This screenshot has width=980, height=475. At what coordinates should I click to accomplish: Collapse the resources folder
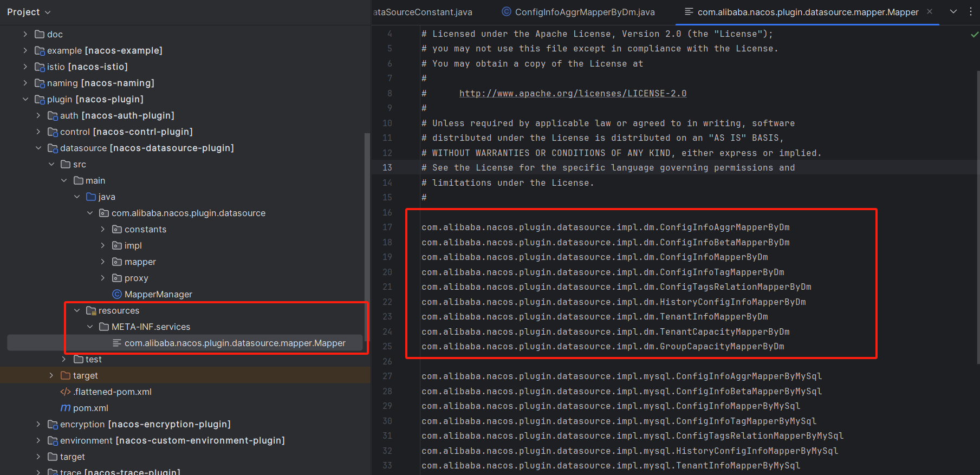point(77,310)
